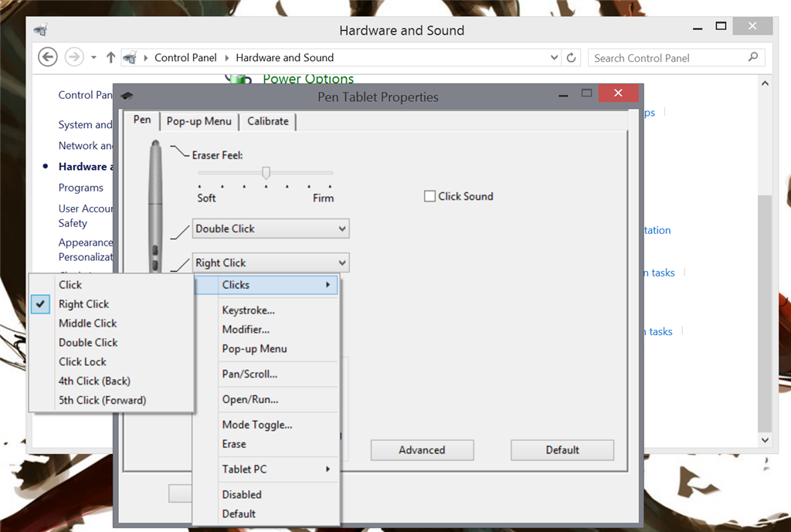Expand address bar history dropdown arrow
Viewport: 791px width, 532px height.
pyautogui.click(x=554, y=57)
